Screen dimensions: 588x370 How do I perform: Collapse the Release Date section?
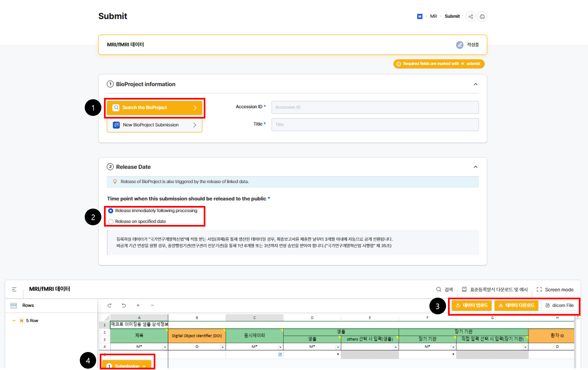pos(476,167)
